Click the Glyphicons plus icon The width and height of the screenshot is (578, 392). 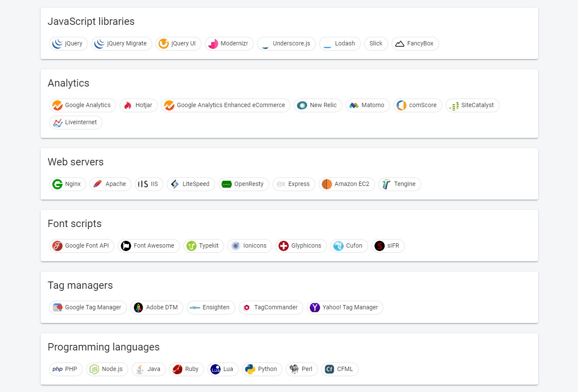coord(283,245)
